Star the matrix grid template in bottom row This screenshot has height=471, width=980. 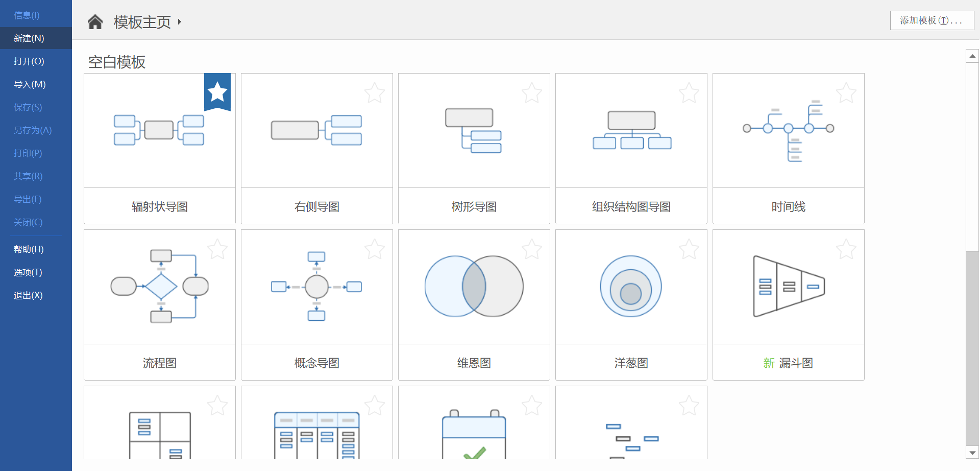(217, 405)
